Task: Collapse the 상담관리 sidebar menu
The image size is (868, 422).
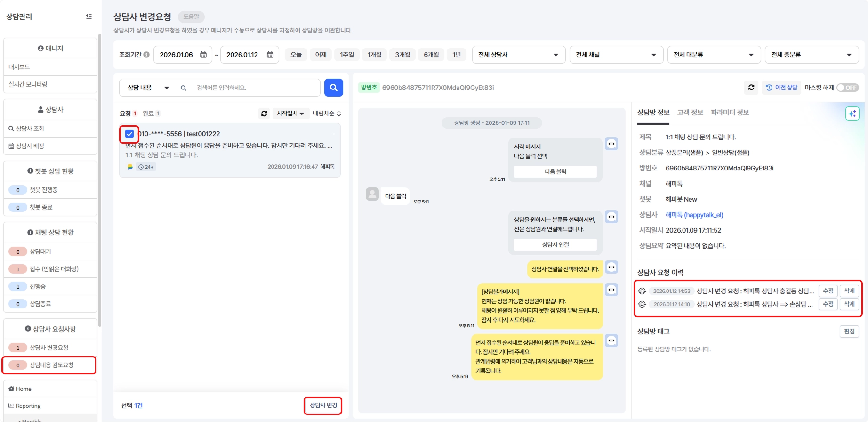Action: coord(89,16)
